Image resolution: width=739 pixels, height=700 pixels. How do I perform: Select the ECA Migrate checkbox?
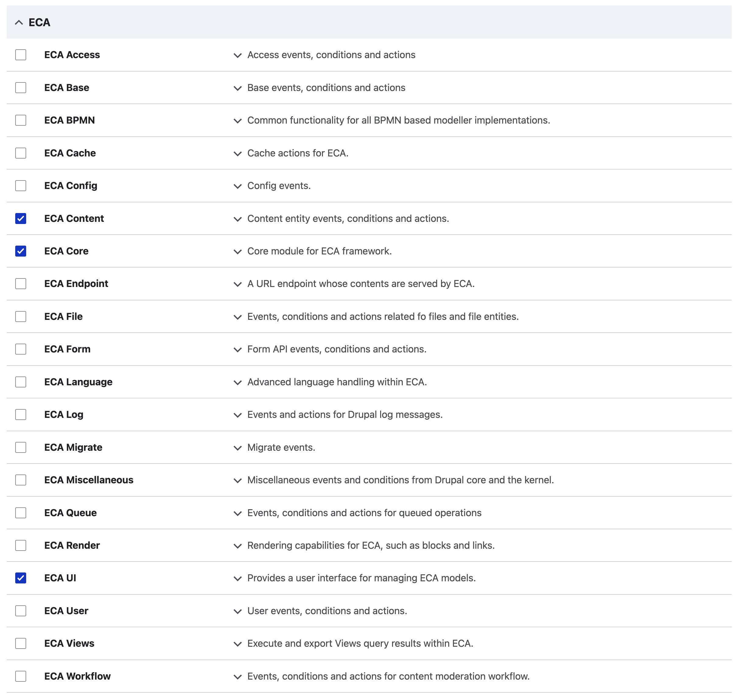(x=20, y=447)
